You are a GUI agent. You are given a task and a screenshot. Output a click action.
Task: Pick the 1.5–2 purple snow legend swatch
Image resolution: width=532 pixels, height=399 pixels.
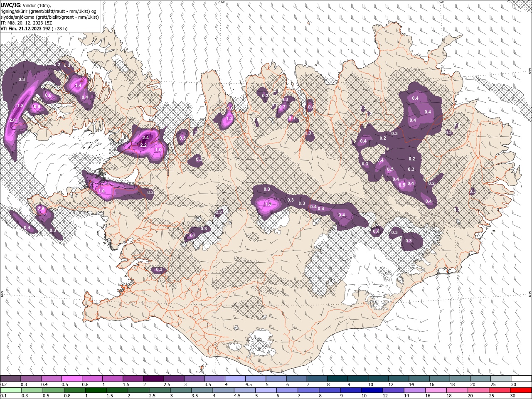pyautogui.click(x=133, y=379)
